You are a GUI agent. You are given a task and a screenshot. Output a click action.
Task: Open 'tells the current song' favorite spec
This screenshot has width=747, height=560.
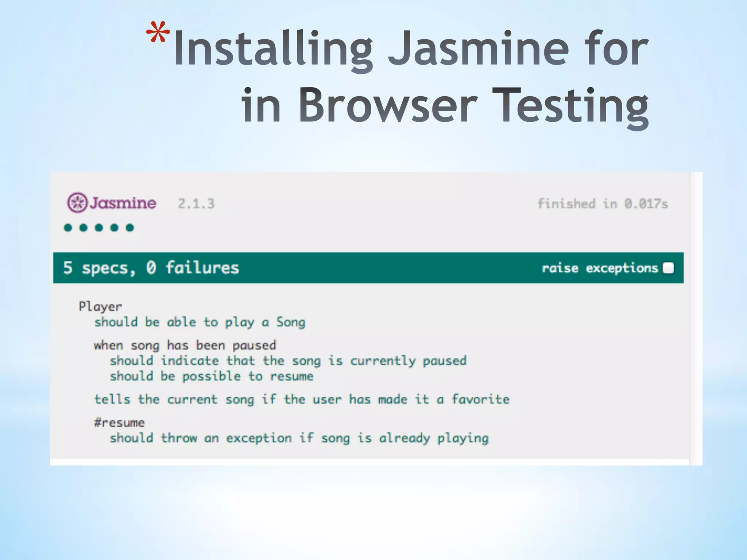pyautogui.click(x=302, y=400)
